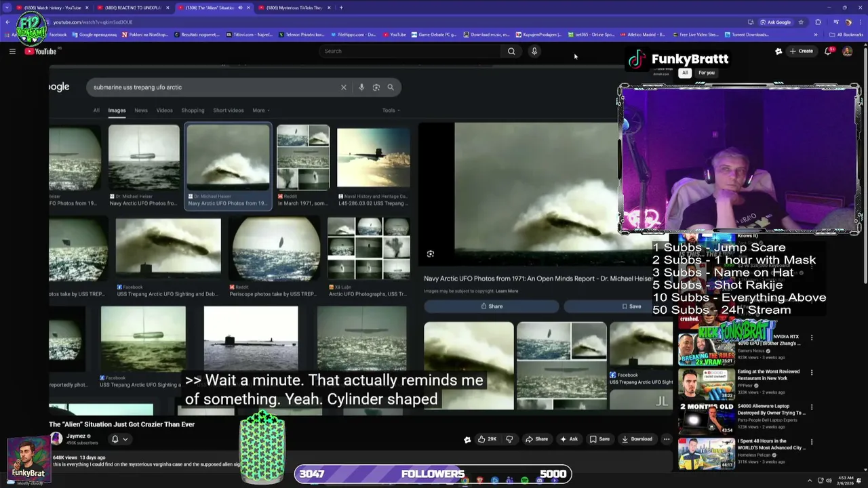Image resolution: width=868 pixels, height=488 pixels.
Task: Open 'Arctic UFO Photographs' Xa Luan thumbnail
Action: 369,249
